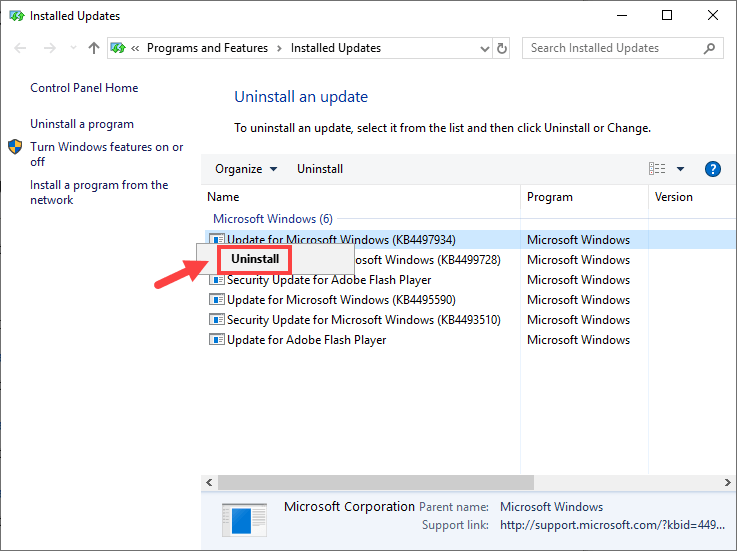Click the address bar Control Panel icon
Viewport: 737px width, 551px height.
pos(118,48)
